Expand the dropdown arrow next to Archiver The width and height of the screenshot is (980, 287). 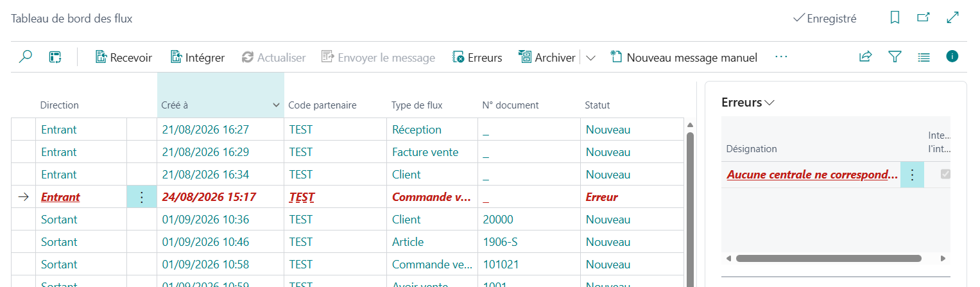[x=590, y=58]
